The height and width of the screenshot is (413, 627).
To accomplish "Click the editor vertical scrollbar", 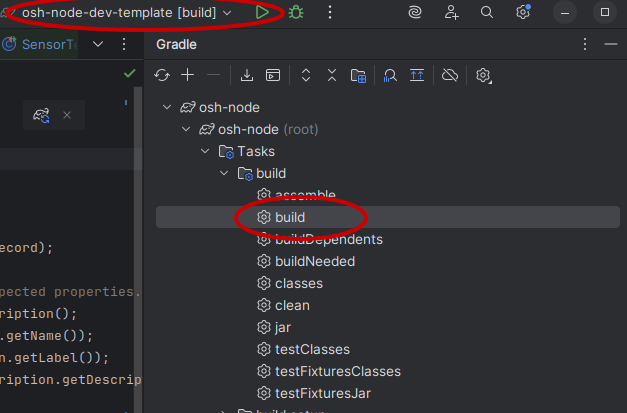I will pyautogui.click(x=138, y=248).
